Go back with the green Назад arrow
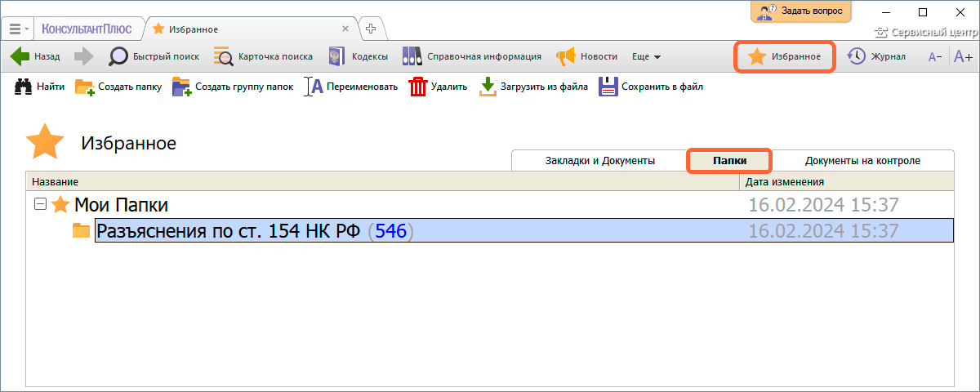The image size is (980, 392). (34, 56)
